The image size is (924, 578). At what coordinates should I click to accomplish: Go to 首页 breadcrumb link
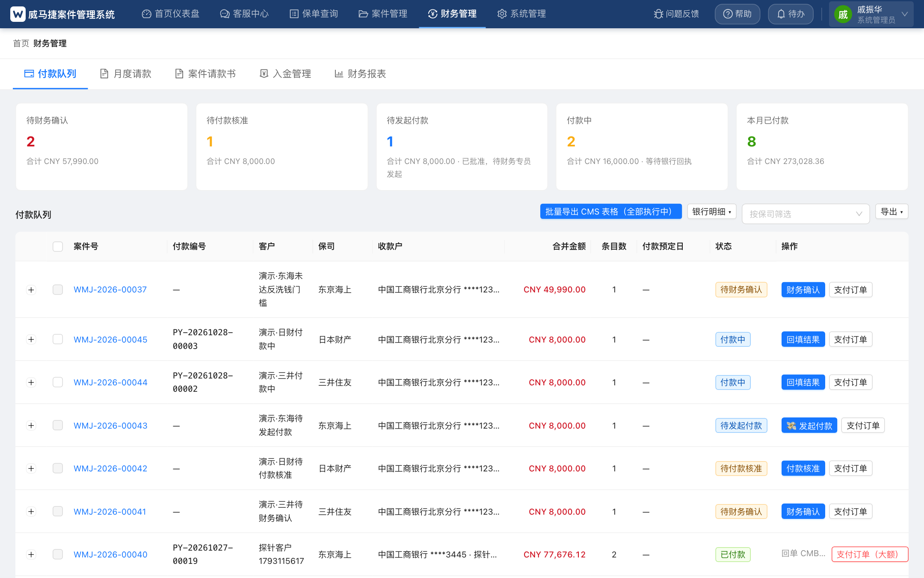21,43
